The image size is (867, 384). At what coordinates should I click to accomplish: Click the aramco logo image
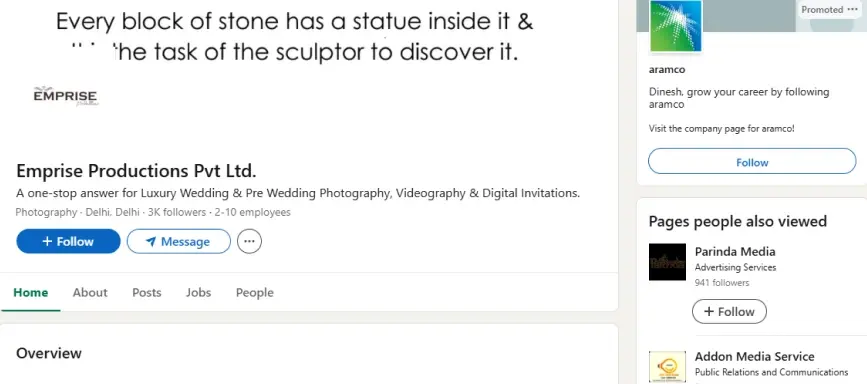pyautogui.click(x=676, y=26)
